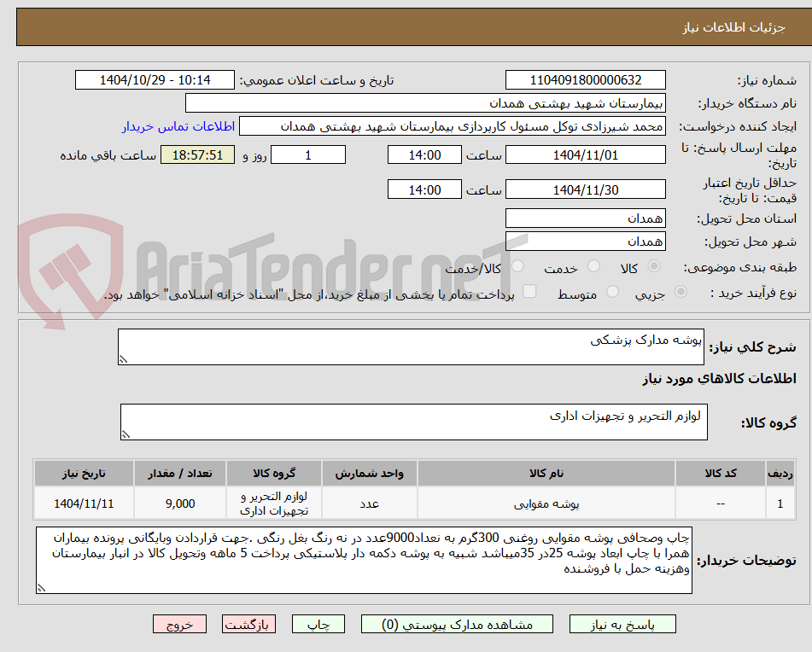Image resolution: width=812 pixels, height=652 pixels.
Task: Click the 9,000 quantity cell
Action: 179,504
